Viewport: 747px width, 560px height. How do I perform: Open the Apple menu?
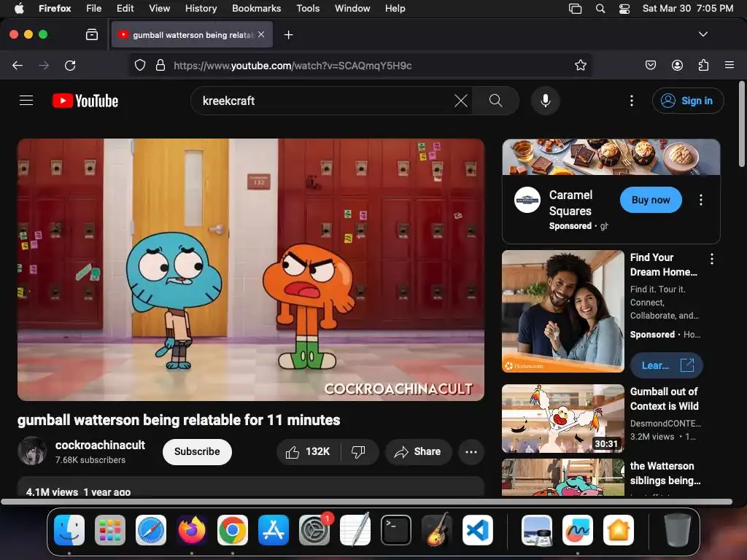point(19,8)
